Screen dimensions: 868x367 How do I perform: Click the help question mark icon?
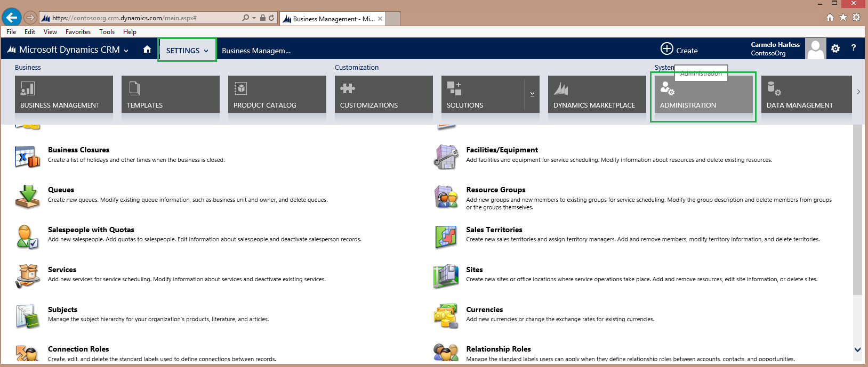click(x=853, y=48)
